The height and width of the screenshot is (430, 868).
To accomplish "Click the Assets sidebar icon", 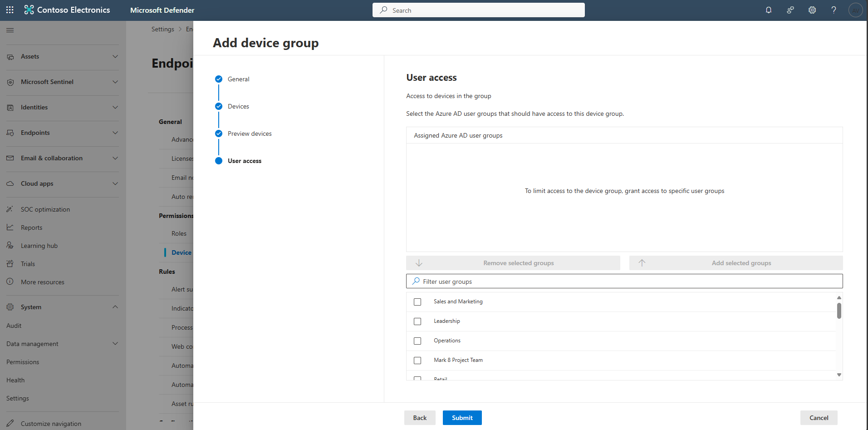I will [x=10, y=57].
